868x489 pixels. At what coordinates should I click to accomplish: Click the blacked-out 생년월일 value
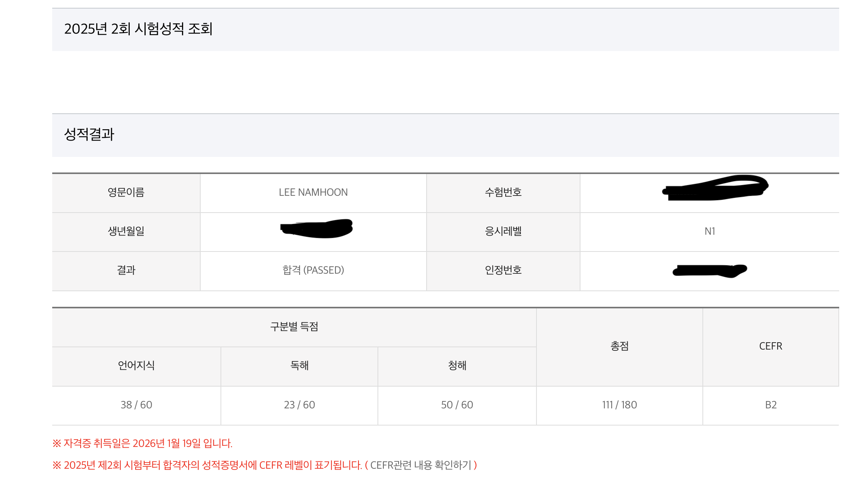pyautogui.click(x=316, y=229)
